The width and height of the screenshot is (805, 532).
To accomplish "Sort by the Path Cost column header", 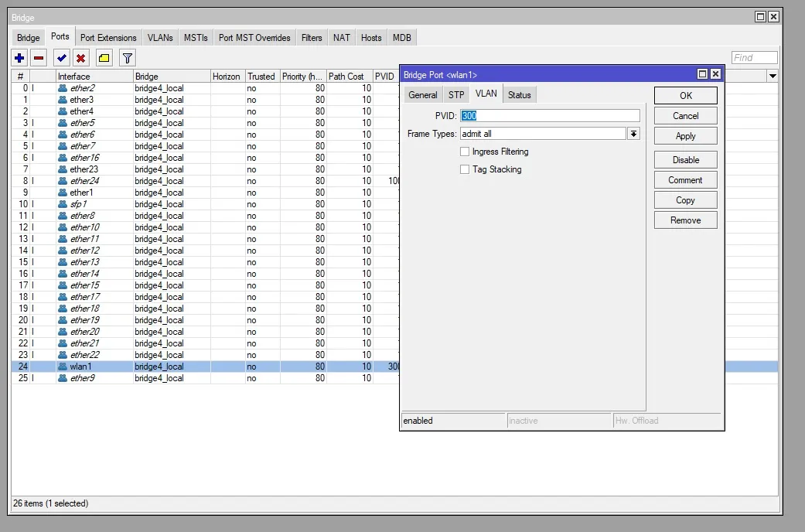I will coord(346,77).
